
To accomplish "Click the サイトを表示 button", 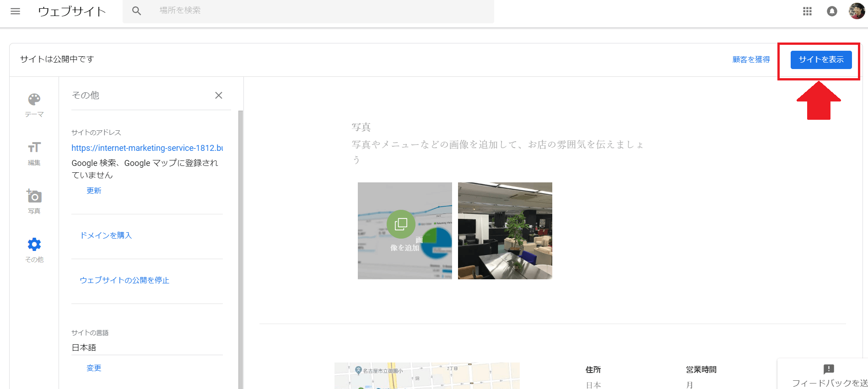I will (821, 60).
